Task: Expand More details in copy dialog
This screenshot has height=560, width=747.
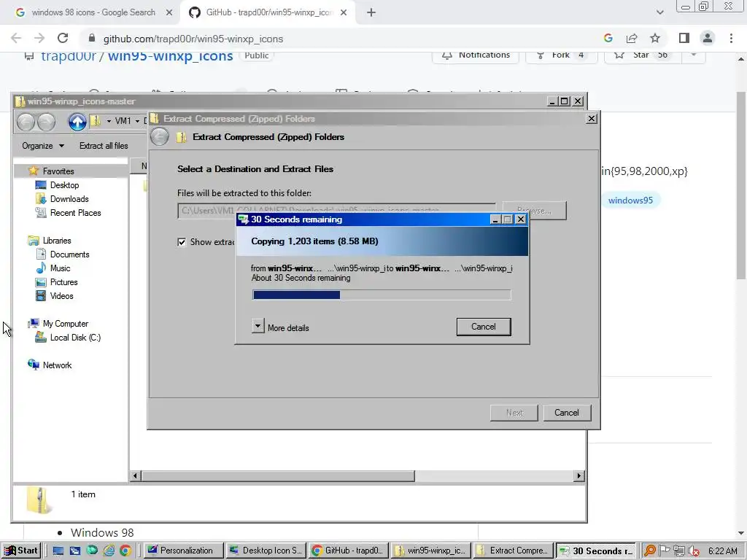Action: point(258,326)
